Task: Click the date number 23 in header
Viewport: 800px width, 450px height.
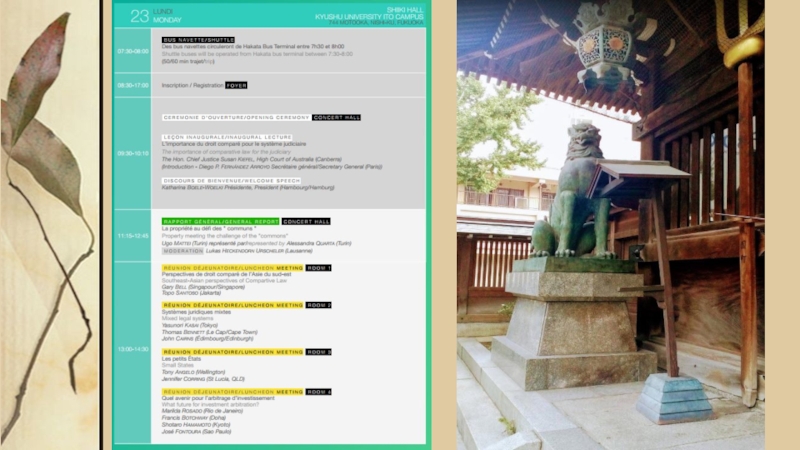Action: point(139,15)
